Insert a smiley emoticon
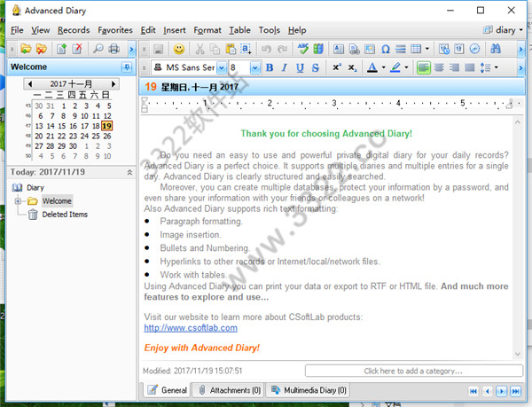 tap(179, 49)
